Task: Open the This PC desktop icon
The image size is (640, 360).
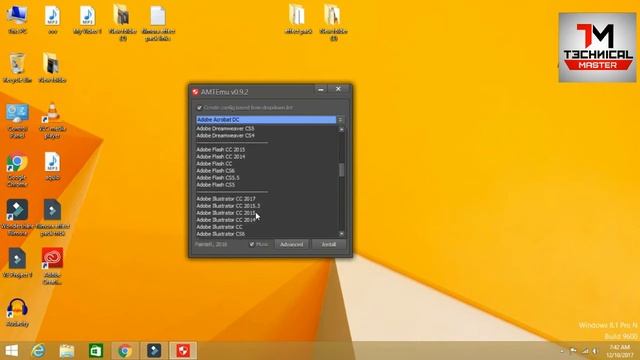Action: pyautogui.click(x=17, y=19)
